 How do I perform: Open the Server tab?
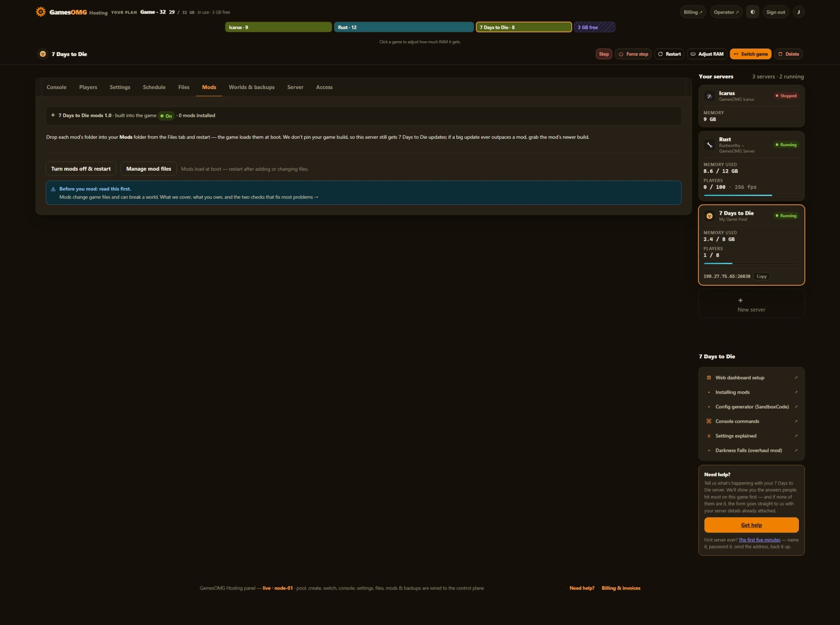(295, 87)
